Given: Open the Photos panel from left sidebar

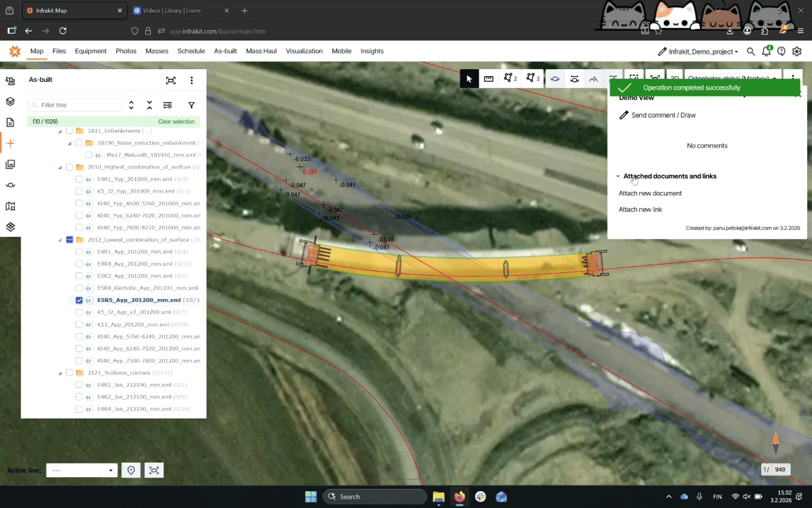Looking at the screenshot, I should [x=10, y=164].
